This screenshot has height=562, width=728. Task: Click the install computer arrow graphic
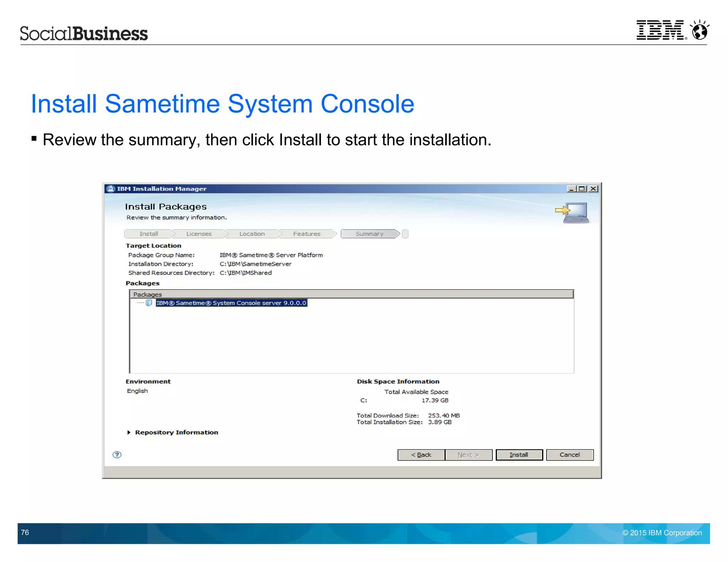tap(572, 212)
